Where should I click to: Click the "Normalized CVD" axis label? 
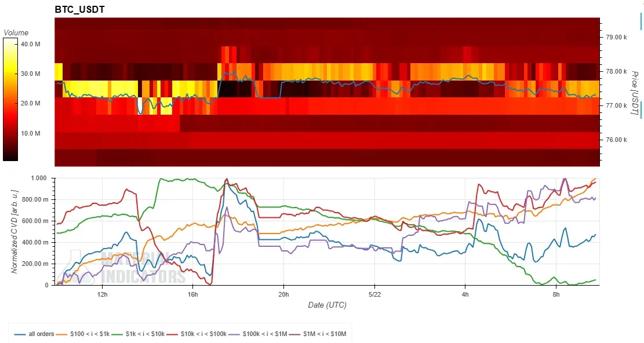14,231
